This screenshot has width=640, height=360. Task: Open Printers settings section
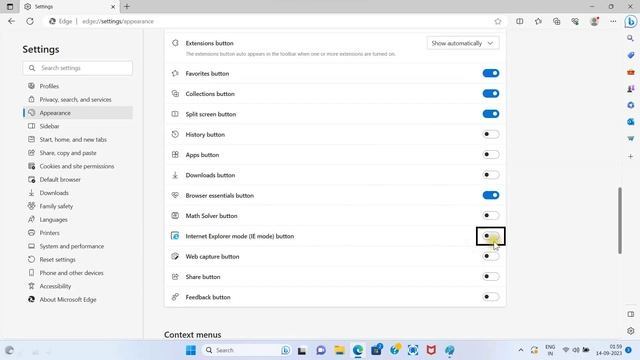(x=78, y=233)
